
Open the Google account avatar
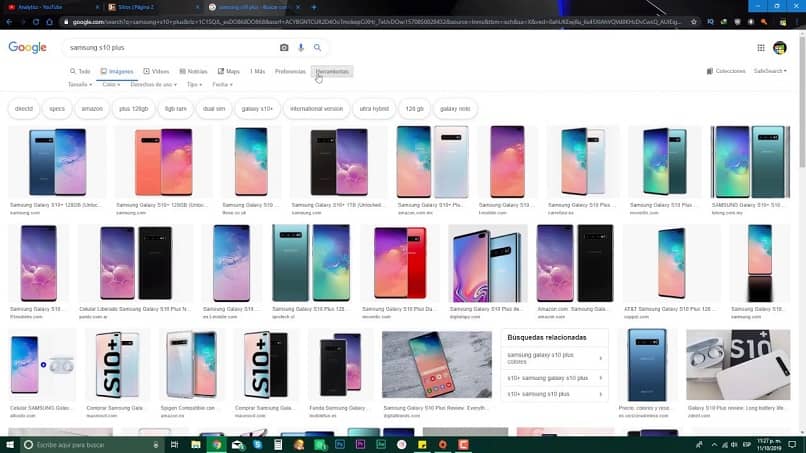click(780, 48)
